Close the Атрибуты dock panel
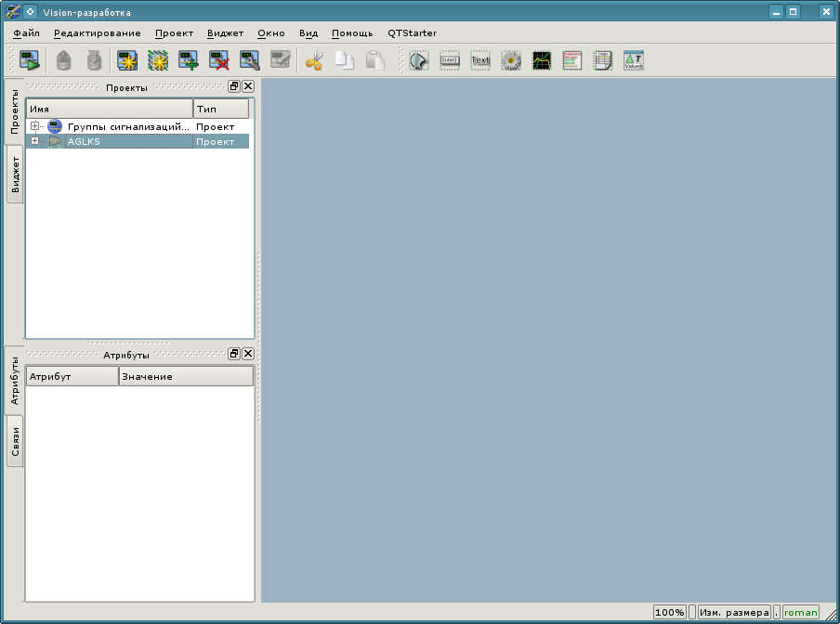840x624 pixels. (248, 354)
